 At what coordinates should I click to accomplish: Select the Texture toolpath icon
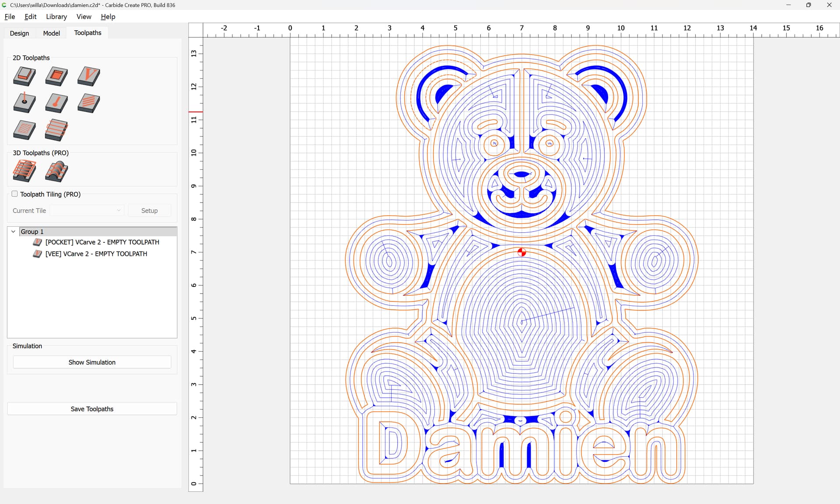tap(89, 103)
